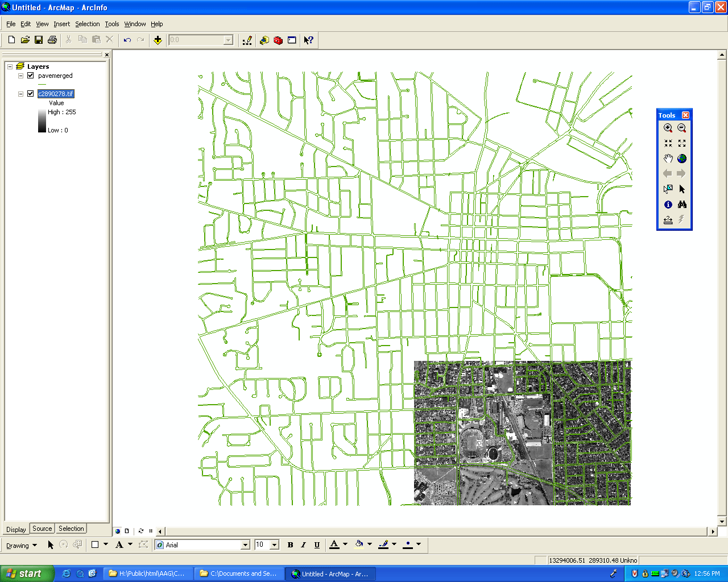Image resolution: width=728 pixels, height=582 pixels.
Task: Choose the Measure ruler tool
Action: 668,220
